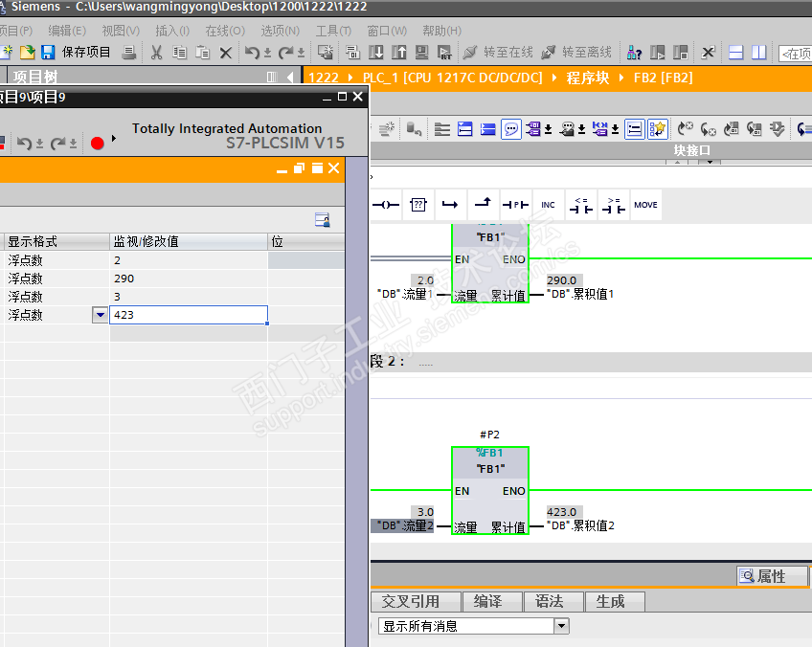Click the Copy icon in main toolbar

click(x=179, y=53)
